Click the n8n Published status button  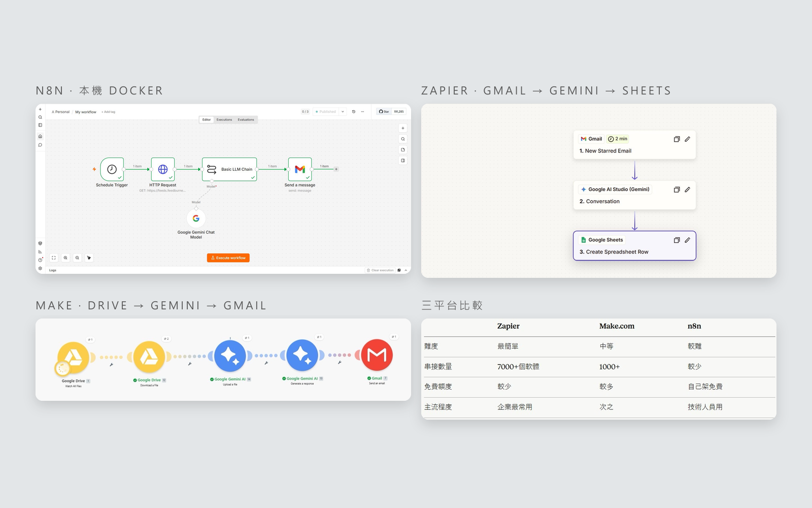326,112
